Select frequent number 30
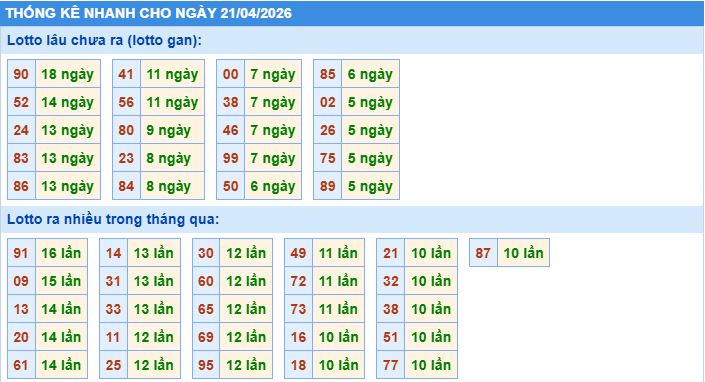The height and width of the screenshot is (382, 705). (x=206, y=253)
